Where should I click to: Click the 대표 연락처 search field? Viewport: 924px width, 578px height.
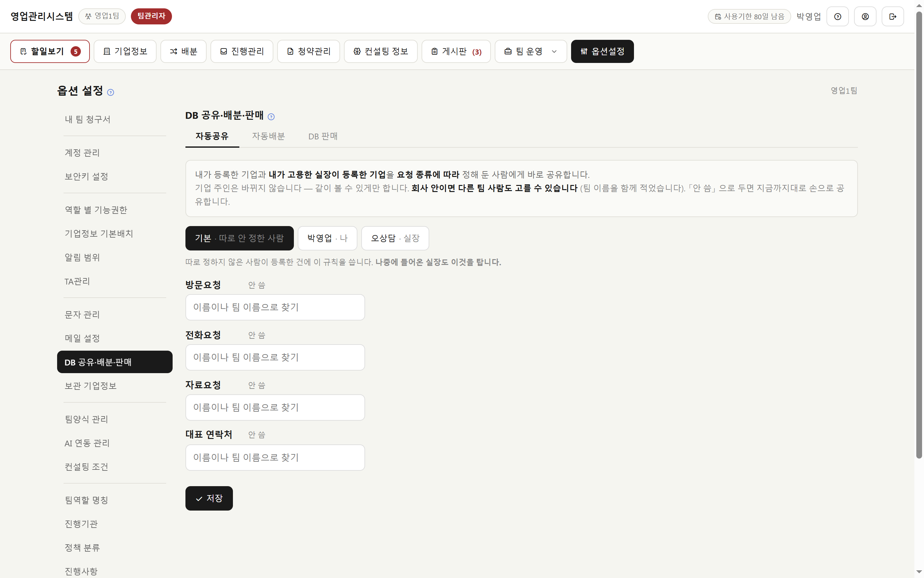click(275, 458)
